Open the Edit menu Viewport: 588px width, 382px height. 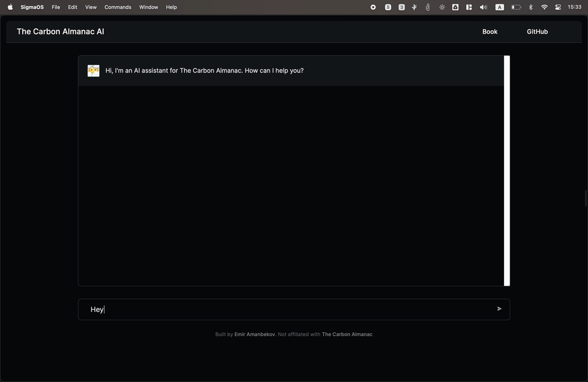[73, 7]
